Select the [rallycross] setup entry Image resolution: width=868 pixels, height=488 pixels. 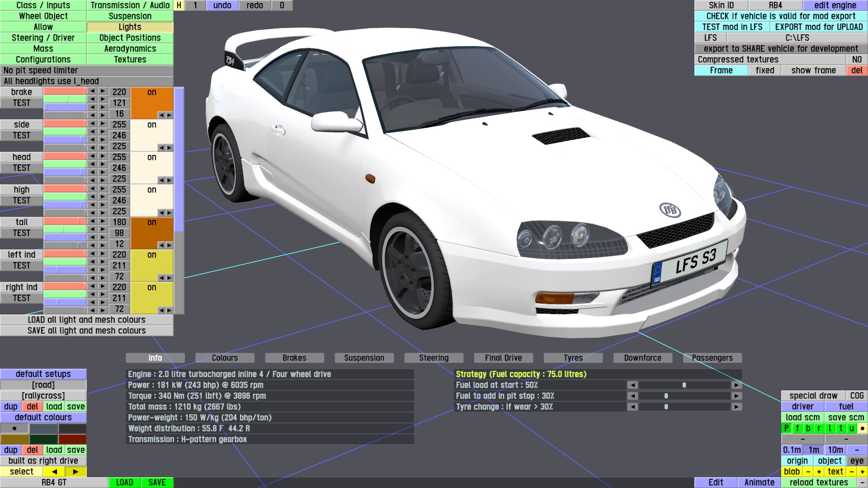[43, 396]
